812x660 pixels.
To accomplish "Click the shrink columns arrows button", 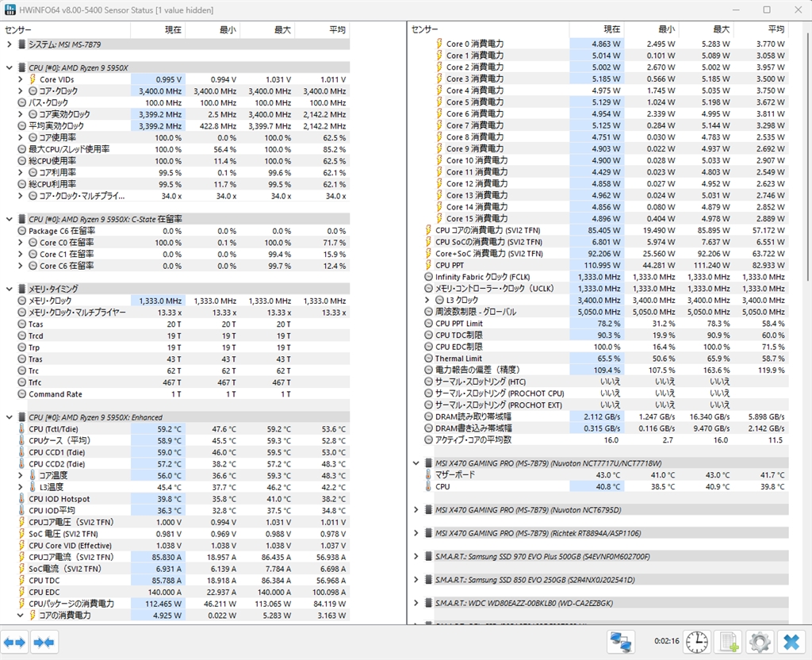I will point(44,641).
